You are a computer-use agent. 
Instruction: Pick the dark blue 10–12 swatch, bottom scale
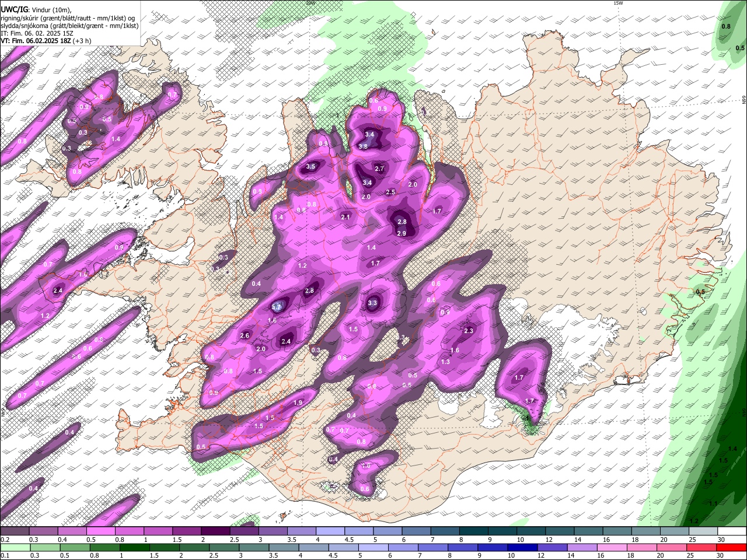coord(522,547)
